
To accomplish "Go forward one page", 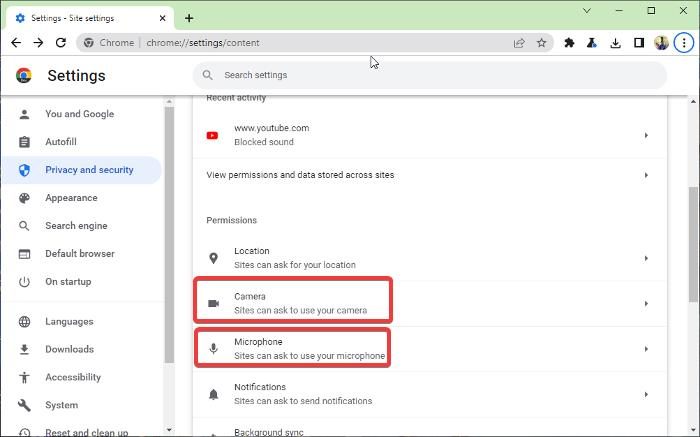I will pos(38,43).
